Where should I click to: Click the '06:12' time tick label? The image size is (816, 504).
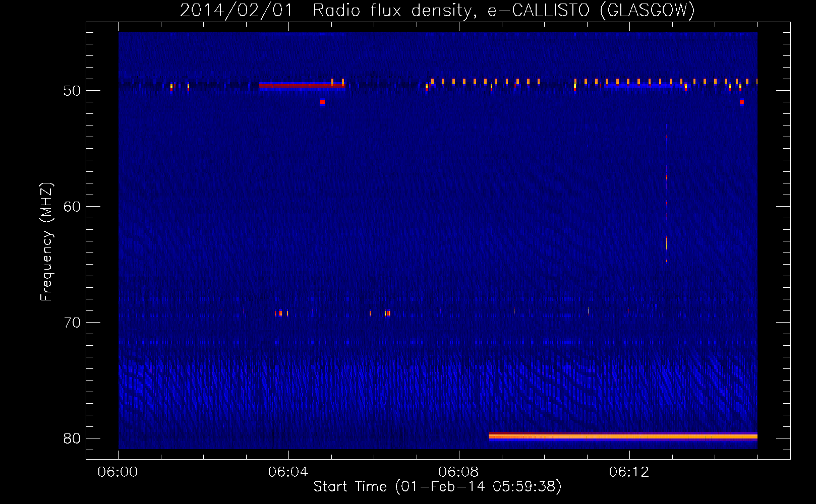pos(629,472)
